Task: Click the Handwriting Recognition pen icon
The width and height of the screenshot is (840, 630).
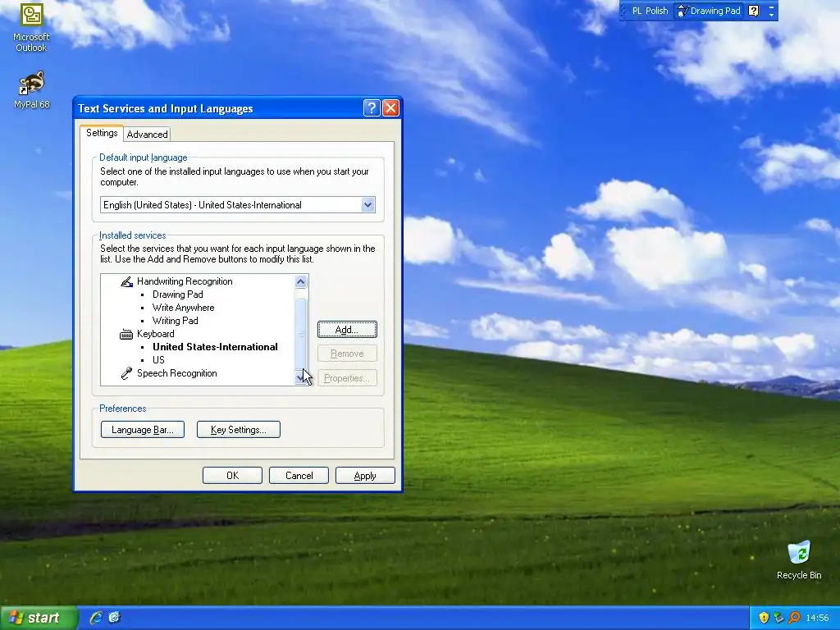Action: pyautogui.click(x=126, y=282)
